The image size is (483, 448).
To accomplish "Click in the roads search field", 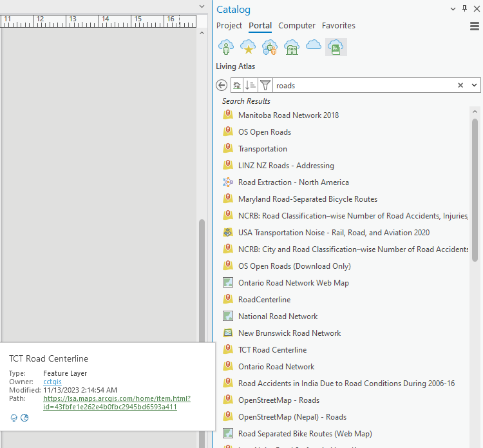I will 363,85.
